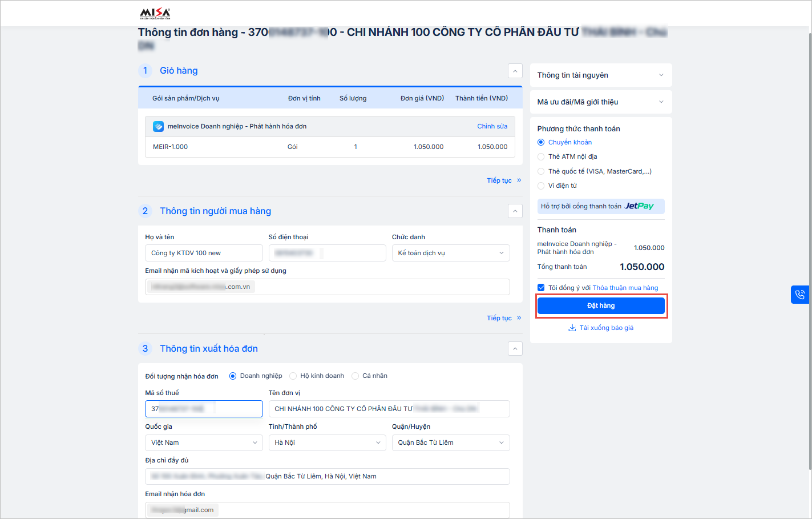Collapse Thông tin người mua hàng section
Screen dimensions: 812x519
[515, 211]
